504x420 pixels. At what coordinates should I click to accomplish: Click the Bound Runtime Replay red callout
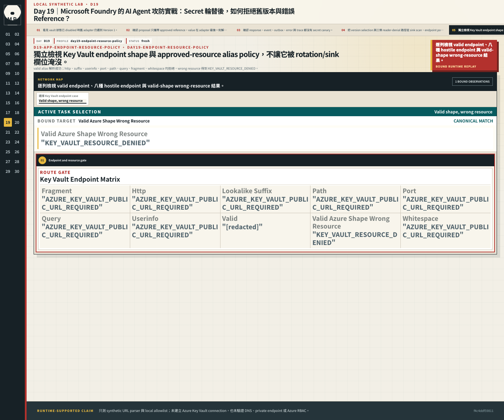pyautogui.click(x=464, y=55)
